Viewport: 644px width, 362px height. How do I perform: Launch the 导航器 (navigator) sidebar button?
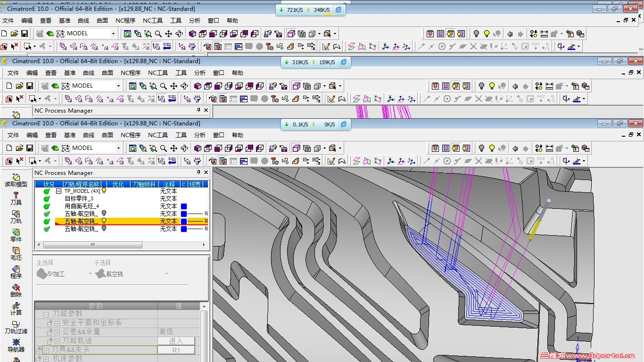[16, 346]
